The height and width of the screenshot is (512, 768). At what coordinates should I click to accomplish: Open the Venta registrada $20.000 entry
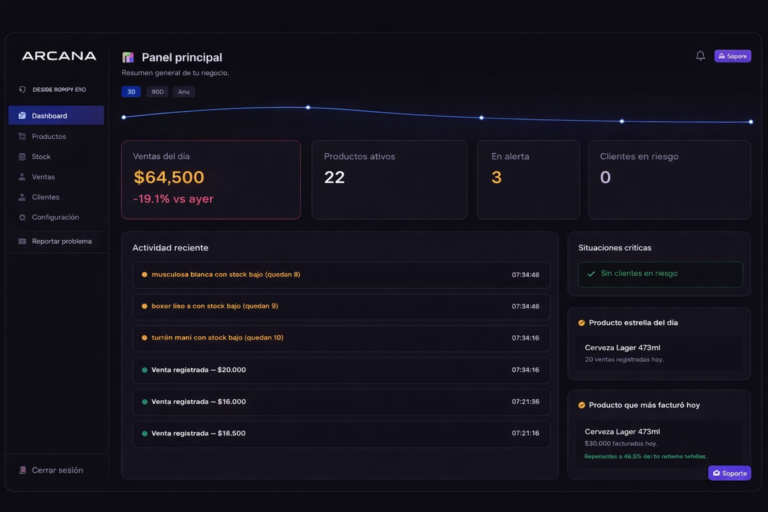[x=340, y=370]
